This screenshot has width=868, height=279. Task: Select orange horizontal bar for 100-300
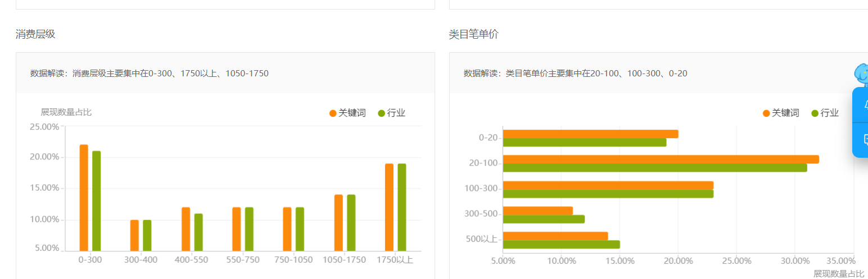[608, 185]
